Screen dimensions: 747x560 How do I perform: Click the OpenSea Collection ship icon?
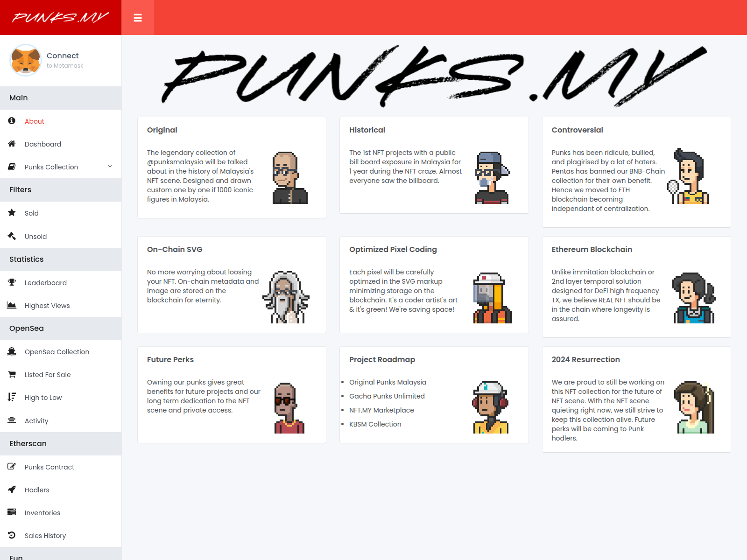tap(12, 351)
